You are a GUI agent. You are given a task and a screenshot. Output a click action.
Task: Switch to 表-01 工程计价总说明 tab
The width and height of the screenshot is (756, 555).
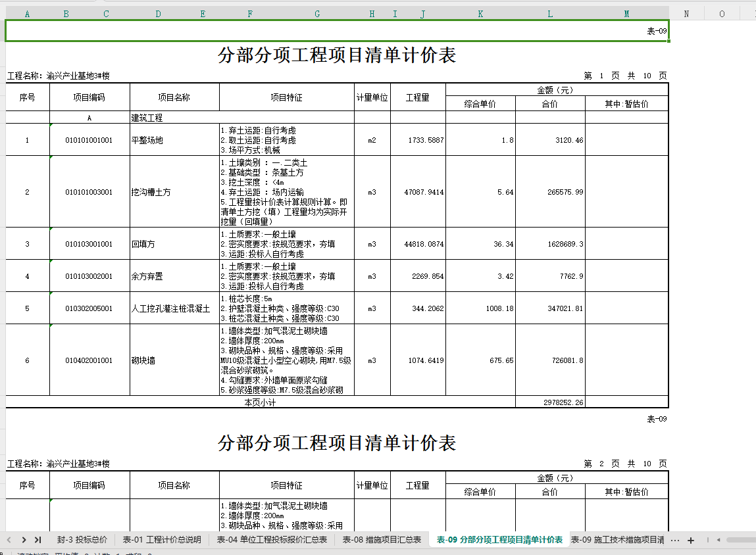(x=162, y=540)
